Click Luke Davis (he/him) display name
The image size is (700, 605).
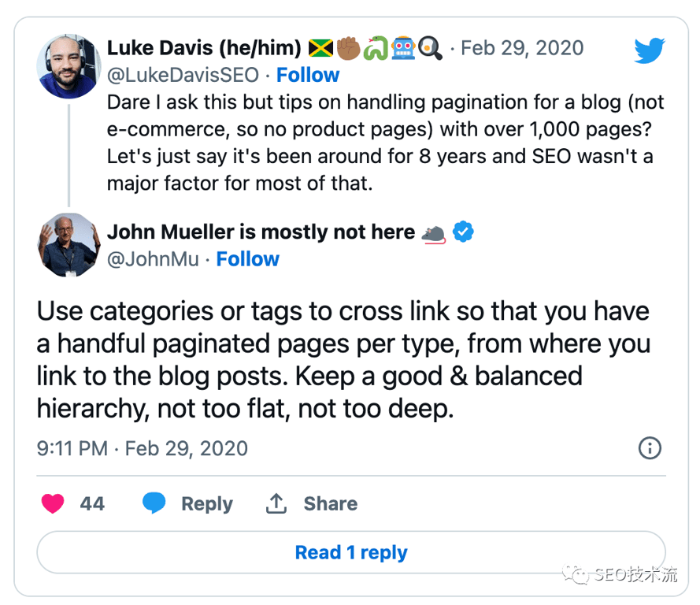click(x=204, y=48)
